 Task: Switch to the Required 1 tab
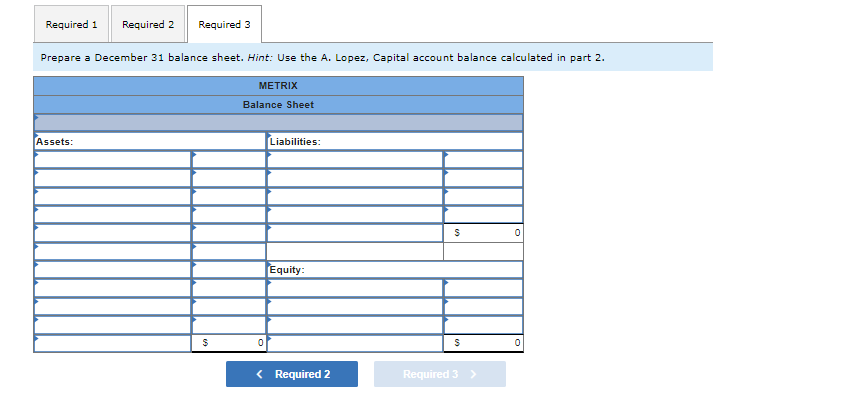(71, 24)
